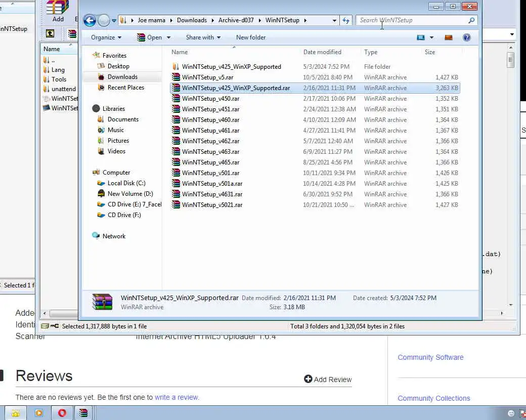Screen dimensions: 526x420
Task: Sort files by Date modified column
Action: click(x=322, y=52)
